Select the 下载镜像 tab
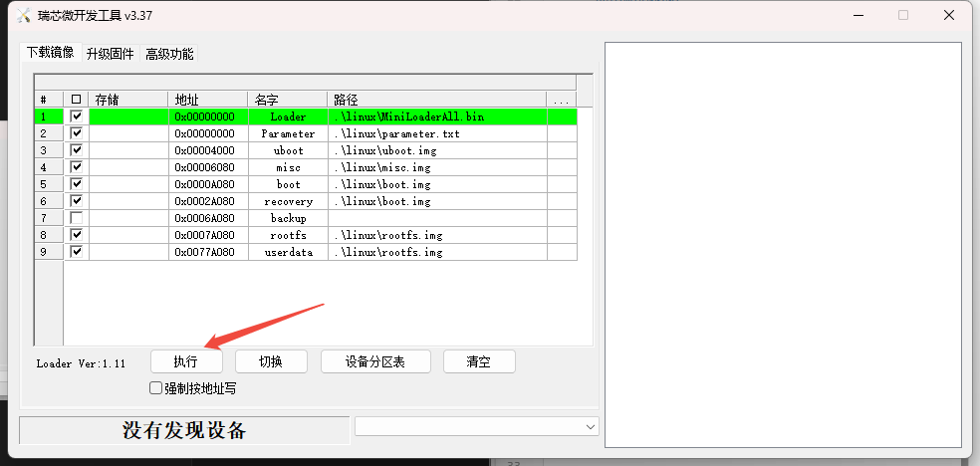 coord(50,52)
